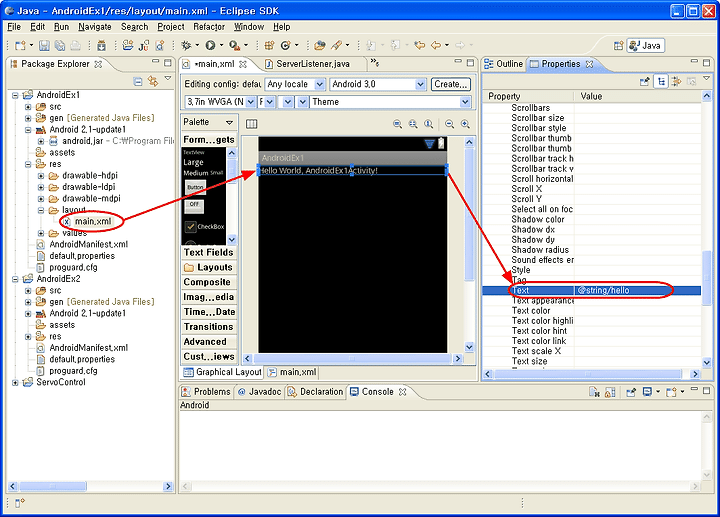Click the zoom out magnifier icon

click(450, 124)
